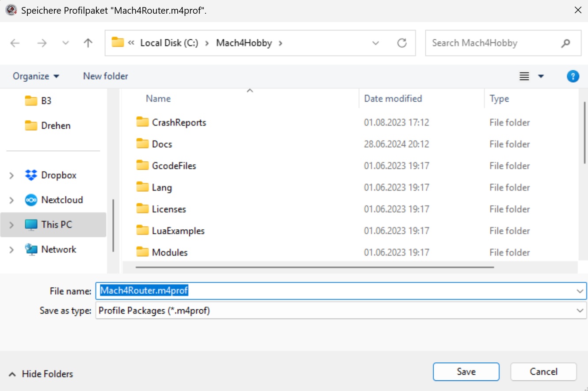This screenshot has height=391, width=588.
Task: Create a New folder
Action: pos(106,76)
